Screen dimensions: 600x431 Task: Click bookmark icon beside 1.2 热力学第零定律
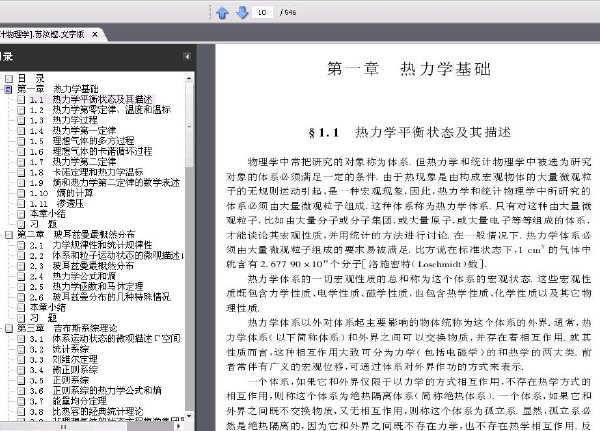[21, 110]
